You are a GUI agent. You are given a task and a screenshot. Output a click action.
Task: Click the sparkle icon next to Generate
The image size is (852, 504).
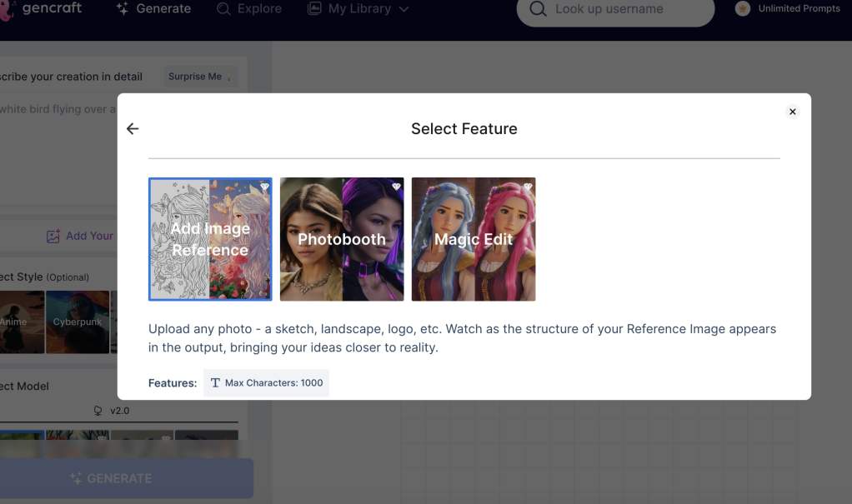pyautogui.click(x=122, y=8)
